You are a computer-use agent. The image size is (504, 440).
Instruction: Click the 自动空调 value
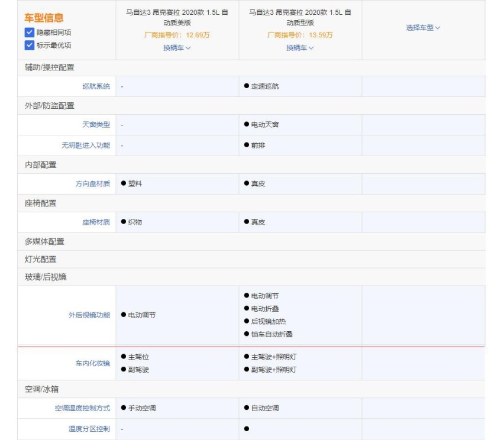coord(265,408)
